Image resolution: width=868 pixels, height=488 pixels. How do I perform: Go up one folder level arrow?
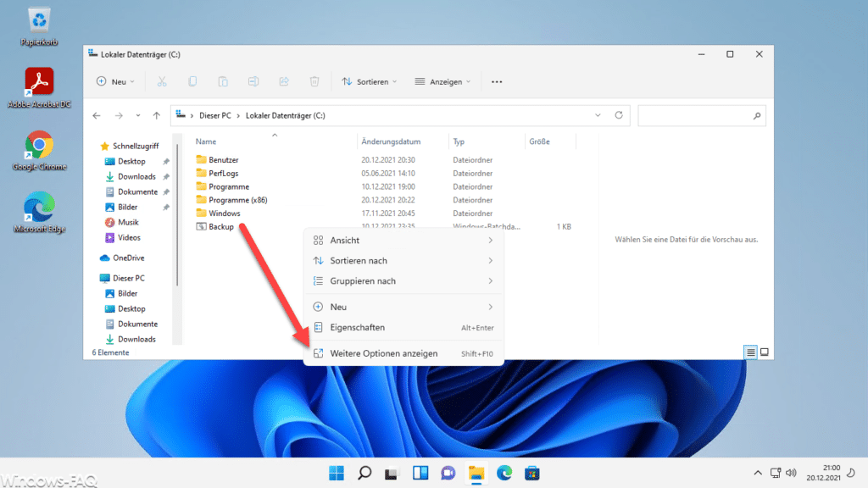[157, 115]
